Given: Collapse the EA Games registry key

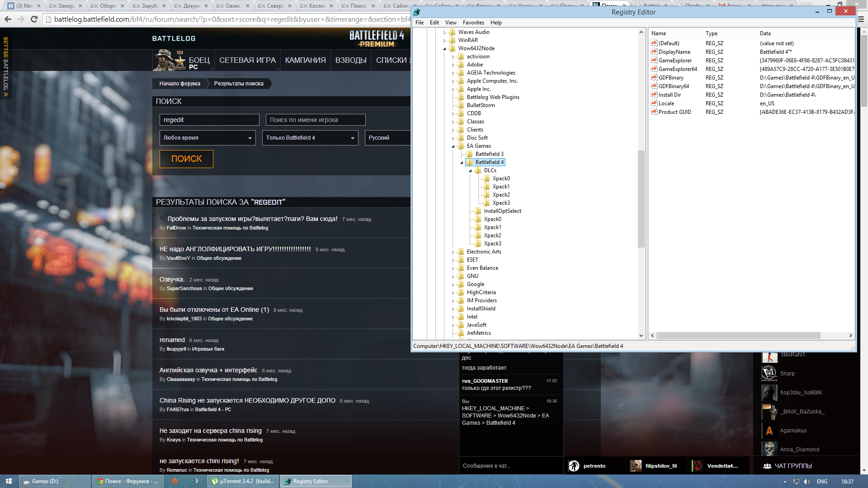Looking at the screenshot, I should point(453,146).
